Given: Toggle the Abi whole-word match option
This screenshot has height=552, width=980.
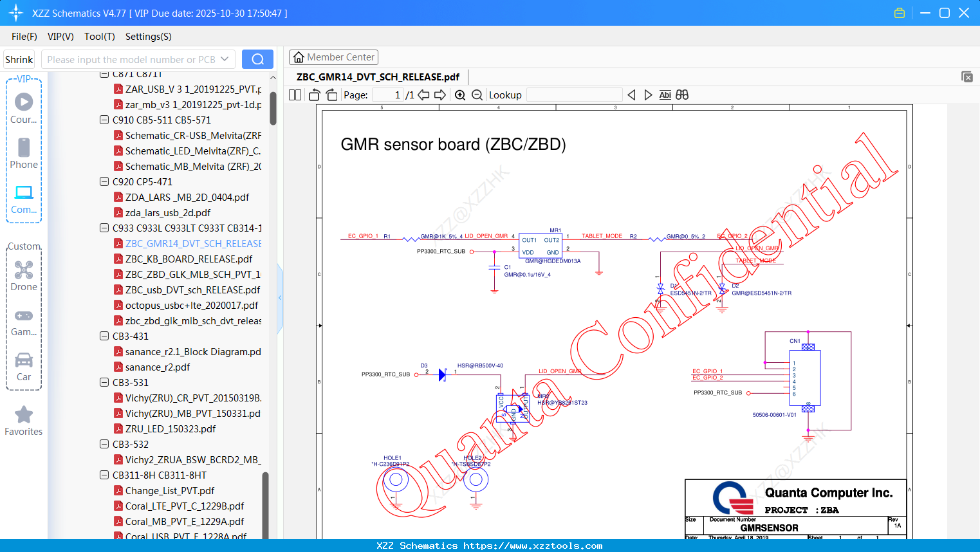Looking at the screenshot, I should [665, 95].
